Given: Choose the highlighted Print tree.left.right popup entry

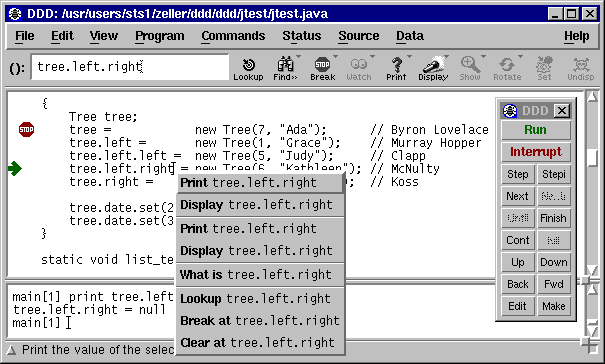Looking at the screenshot, I should pos(260,183).
